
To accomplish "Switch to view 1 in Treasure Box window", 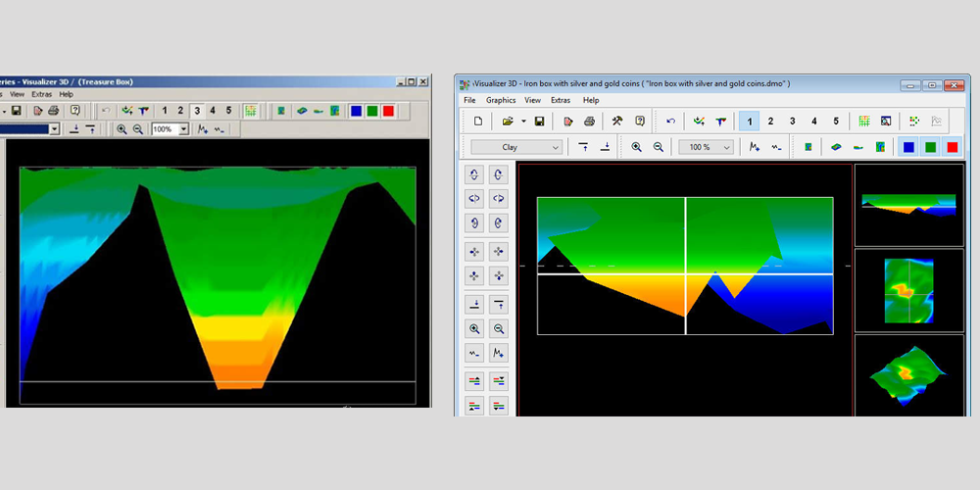I will (165, 111).
